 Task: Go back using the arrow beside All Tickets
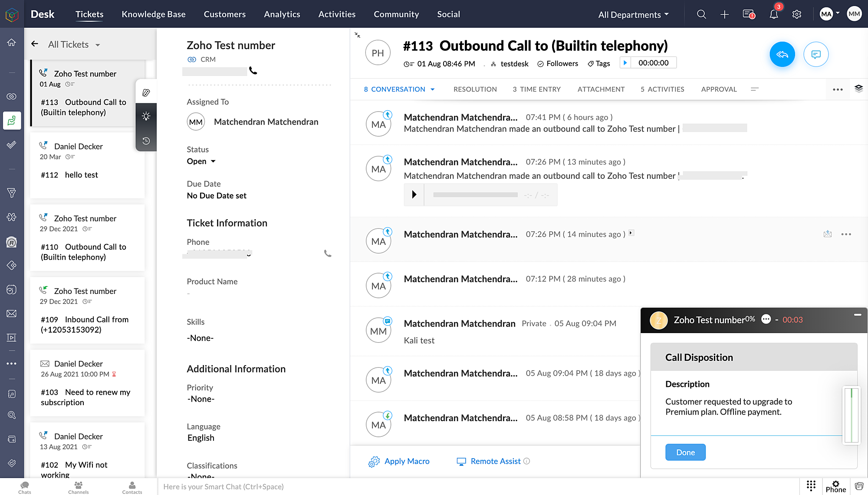tap(35, 44)
